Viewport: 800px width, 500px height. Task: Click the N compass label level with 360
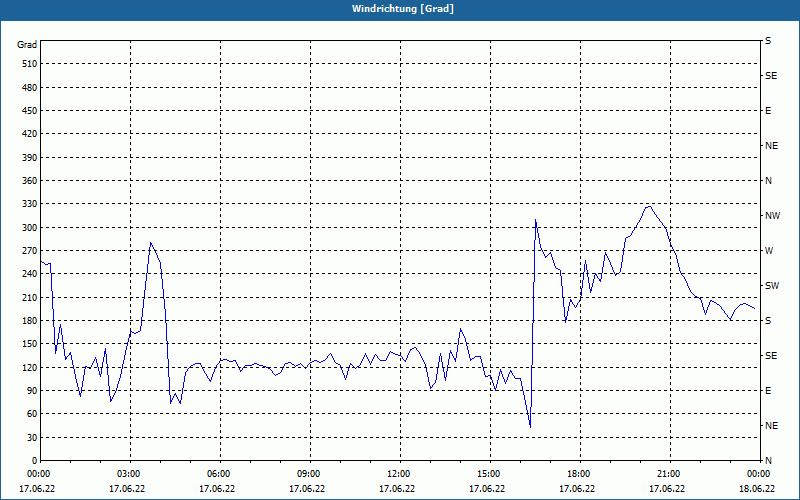pos(768,181)
